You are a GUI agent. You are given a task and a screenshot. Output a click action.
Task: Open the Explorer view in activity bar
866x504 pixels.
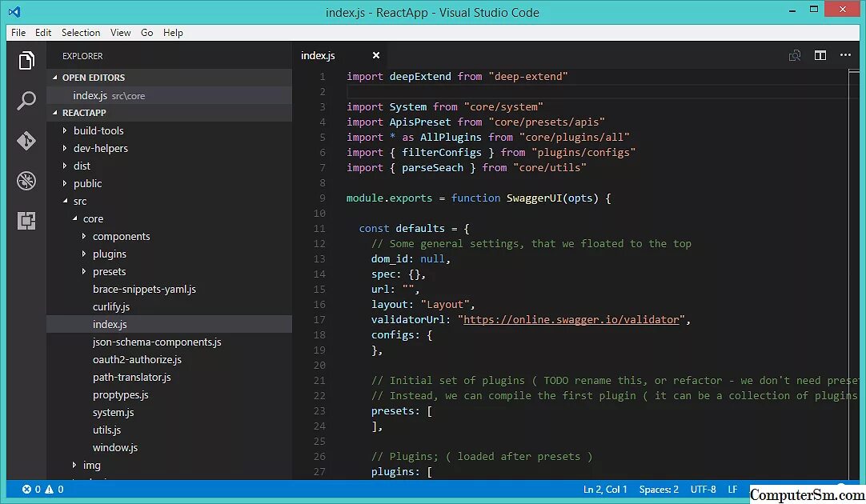[26, 60]
